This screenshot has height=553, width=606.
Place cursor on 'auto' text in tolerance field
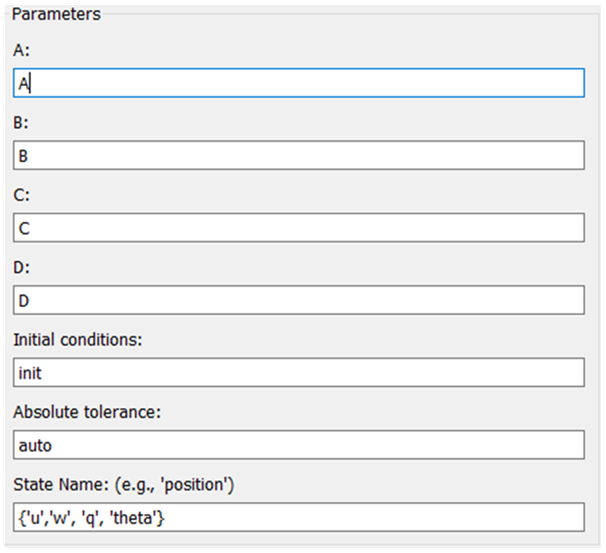[35, 446]
